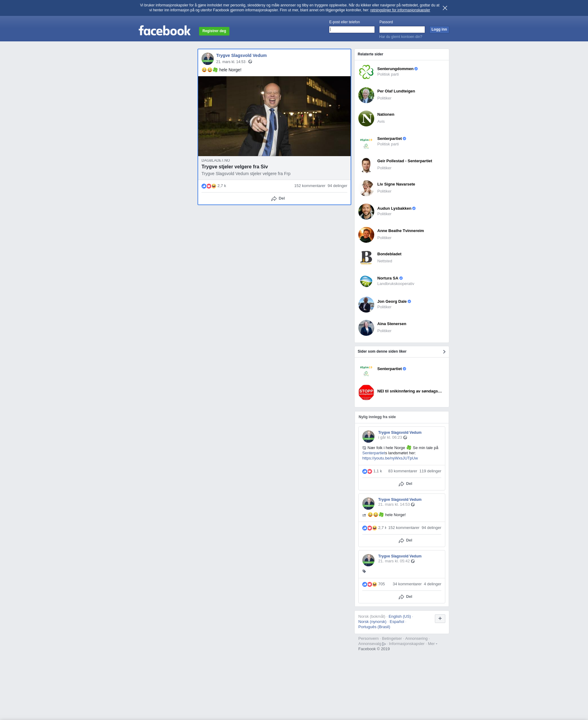Open '94 delinger' on main post

pos(337,186)
